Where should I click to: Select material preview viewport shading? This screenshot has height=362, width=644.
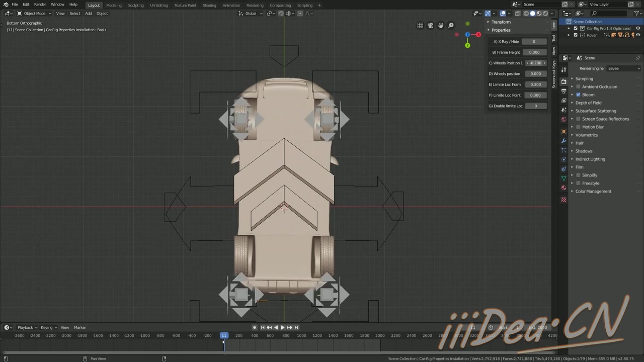539,14
